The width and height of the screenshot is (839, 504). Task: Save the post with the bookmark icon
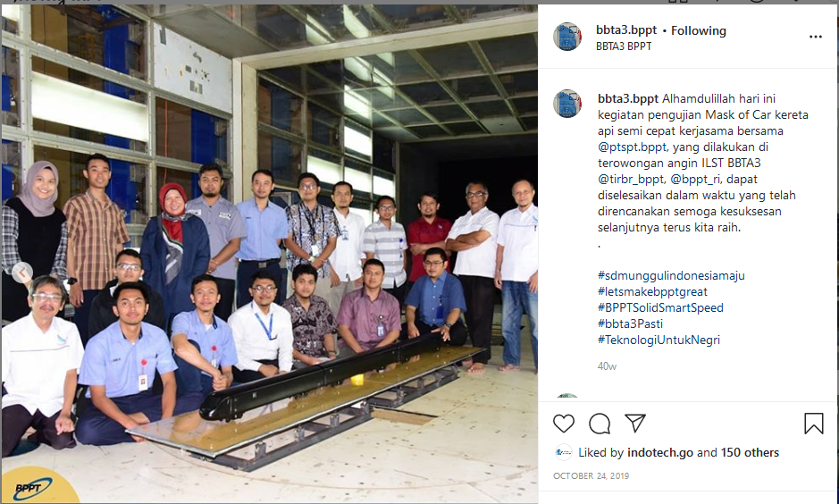[813, 424]
